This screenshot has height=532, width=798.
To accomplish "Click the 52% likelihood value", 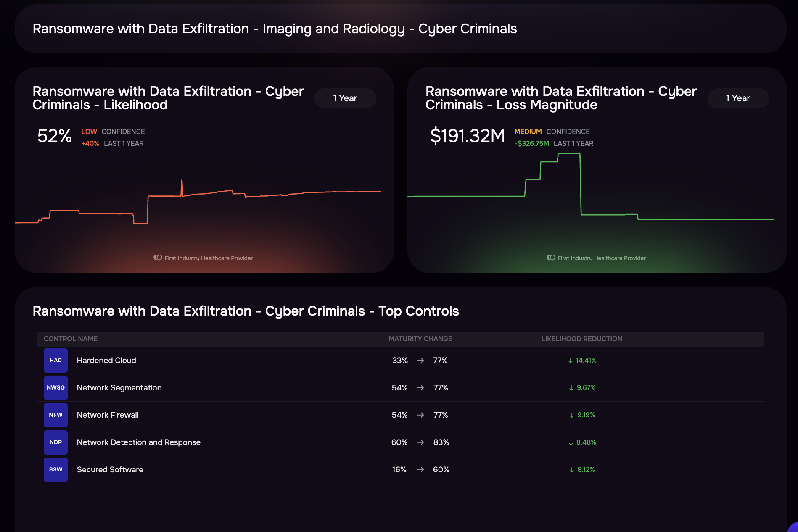I will click(x=54, y=136).
